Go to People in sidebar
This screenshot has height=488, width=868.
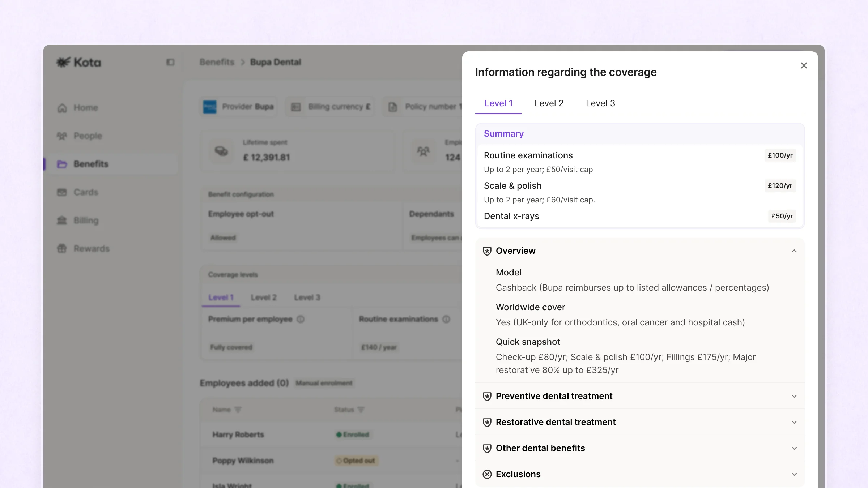tap(88, 136)
